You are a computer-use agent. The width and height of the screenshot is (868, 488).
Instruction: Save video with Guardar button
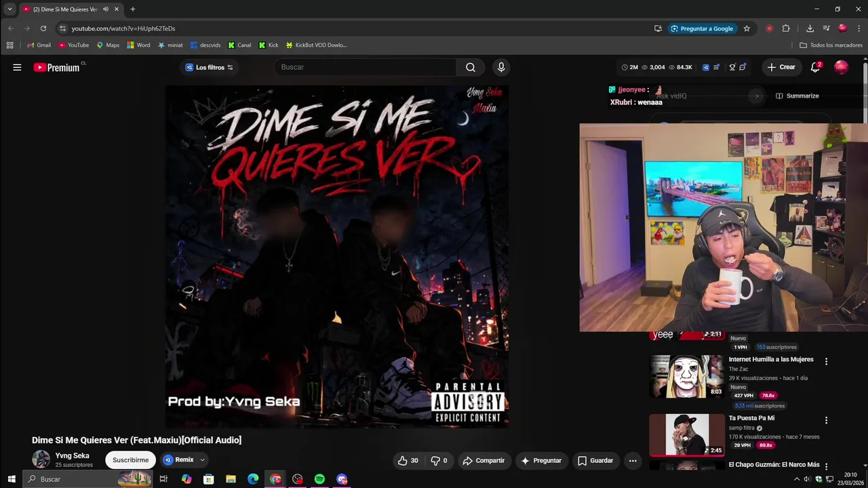[x=595, y=461]
